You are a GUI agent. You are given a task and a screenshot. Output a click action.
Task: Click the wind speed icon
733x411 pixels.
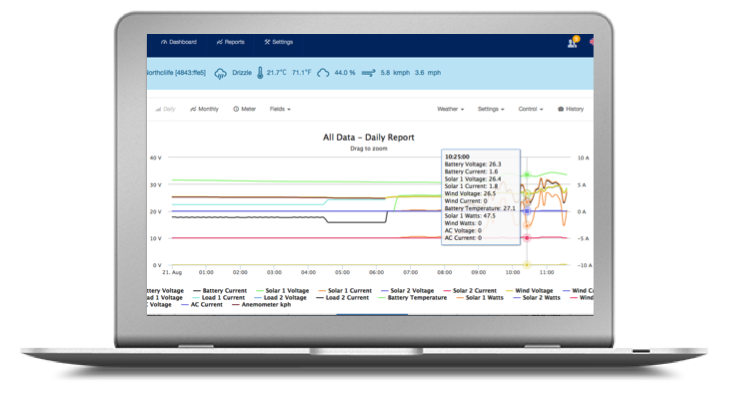click(x=368, y=73)
